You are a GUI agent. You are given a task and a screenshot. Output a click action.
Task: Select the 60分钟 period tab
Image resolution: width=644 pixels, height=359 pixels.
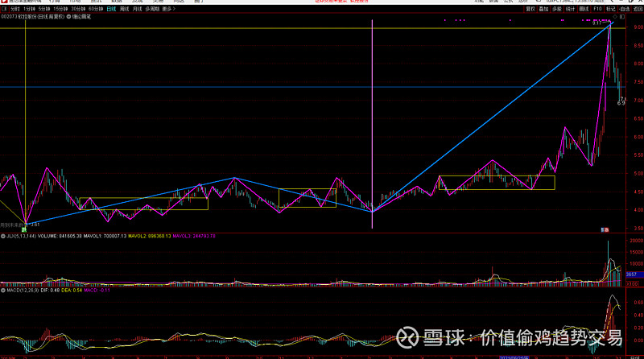(x=96, y=9)
